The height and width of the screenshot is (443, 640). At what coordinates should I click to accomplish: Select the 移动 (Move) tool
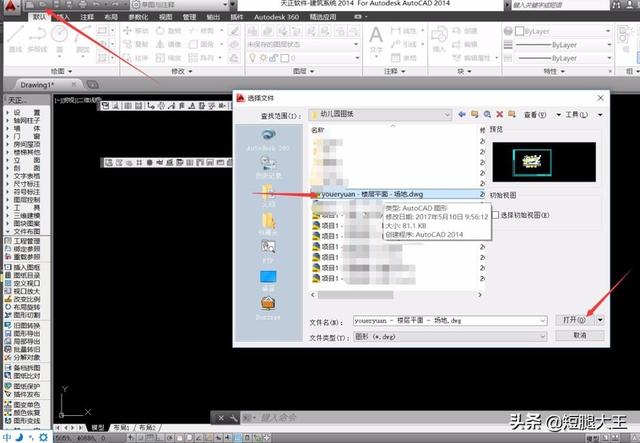click(136, 31)
